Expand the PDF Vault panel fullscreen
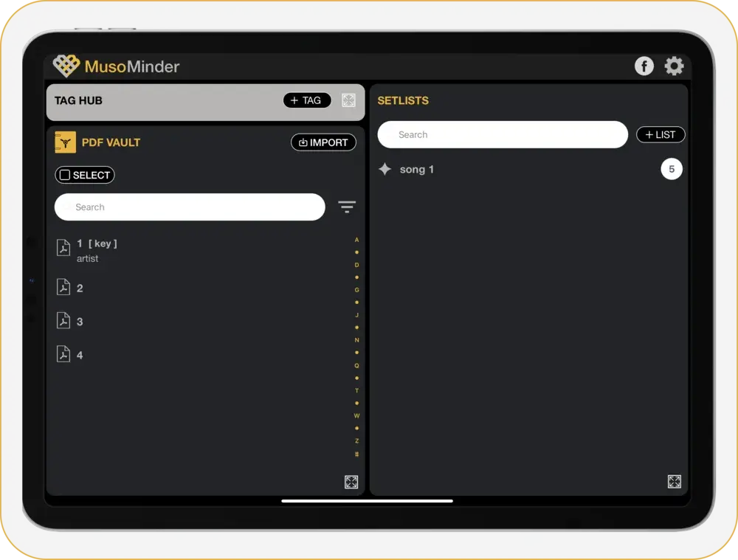The image size is (738, 560). [x=351, y=482]
